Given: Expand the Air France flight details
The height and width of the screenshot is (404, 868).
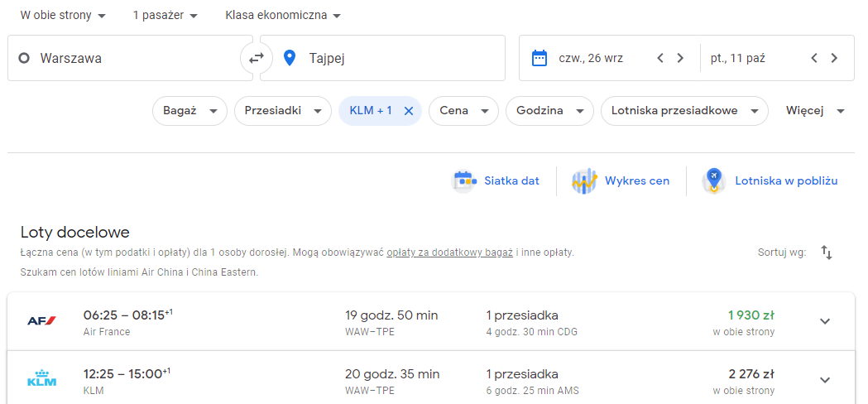Looking at the screenshot, I should coord(825,321).
